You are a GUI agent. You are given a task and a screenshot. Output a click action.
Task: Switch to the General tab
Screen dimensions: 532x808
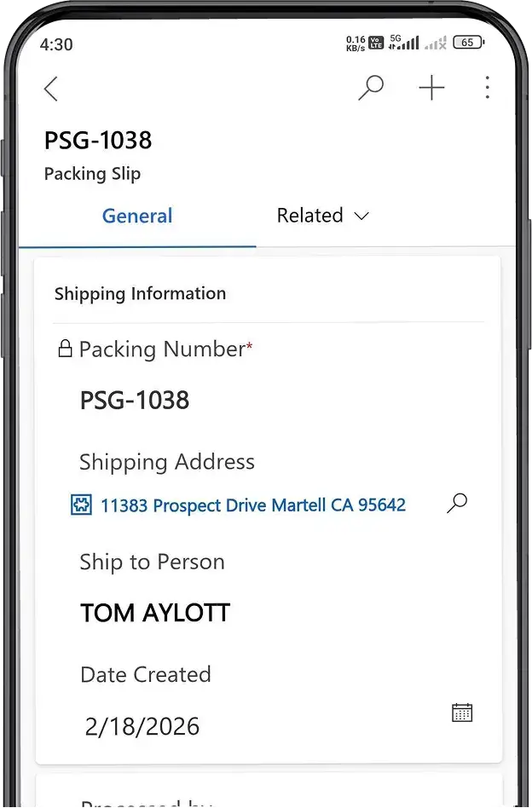click(x=136, y=216)
